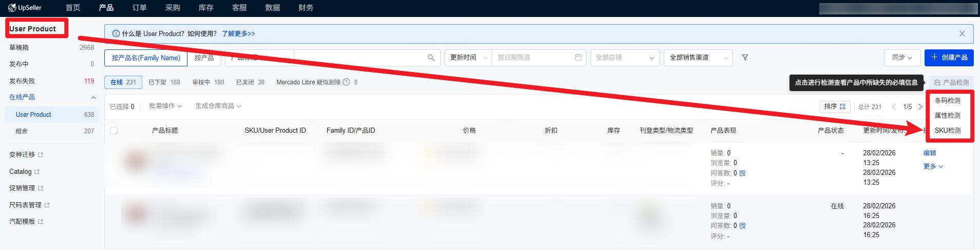Image resolution: width=980 pixels, height=250 pixels.
Task: Select SKU检测 from the detection menu
Action: (x=947, y=131)
